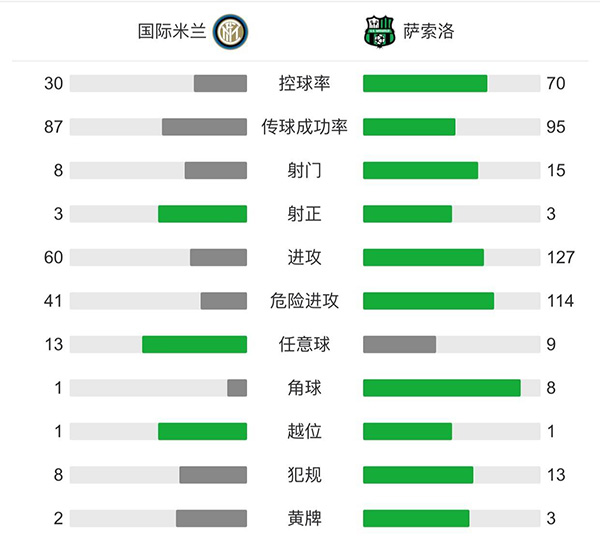
Task: Click Sassuolo's gray 任意球 bar
Action: pyautogui.click(x=399, y=344)
